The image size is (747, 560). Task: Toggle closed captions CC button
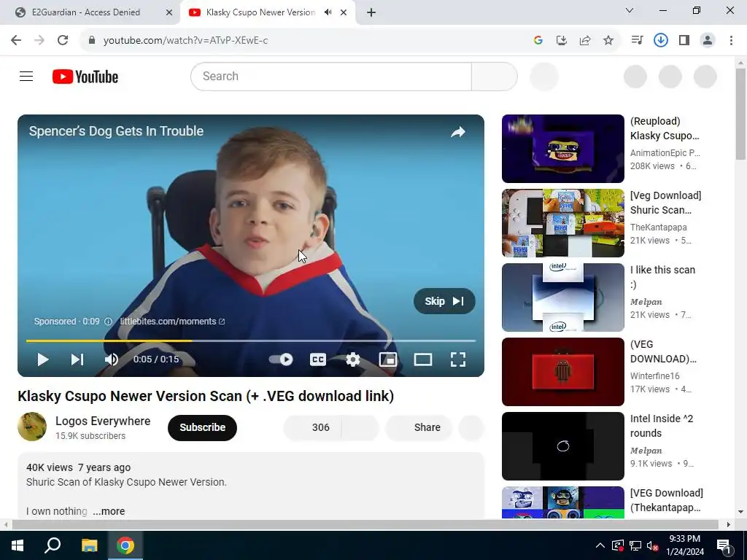[318, 359]
